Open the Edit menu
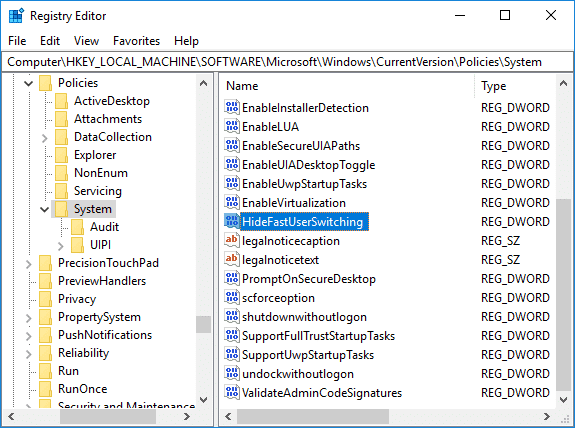 [50, 41]
